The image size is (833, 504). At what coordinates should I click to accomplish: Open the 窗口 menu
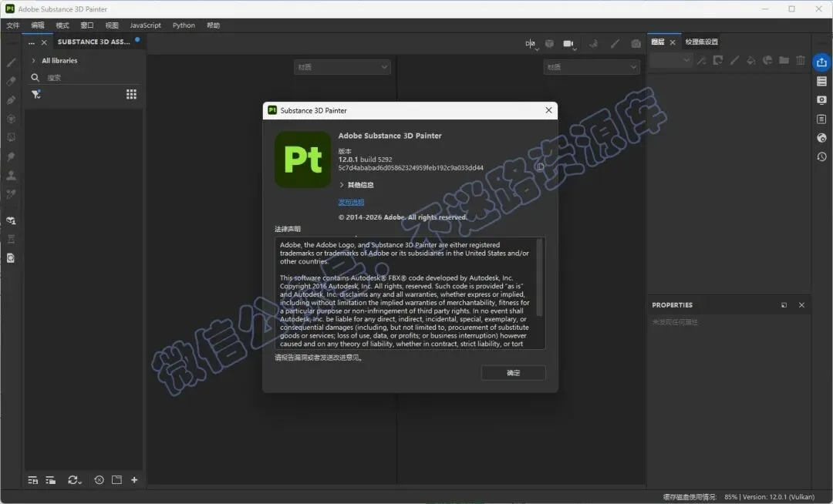point(87,25)
